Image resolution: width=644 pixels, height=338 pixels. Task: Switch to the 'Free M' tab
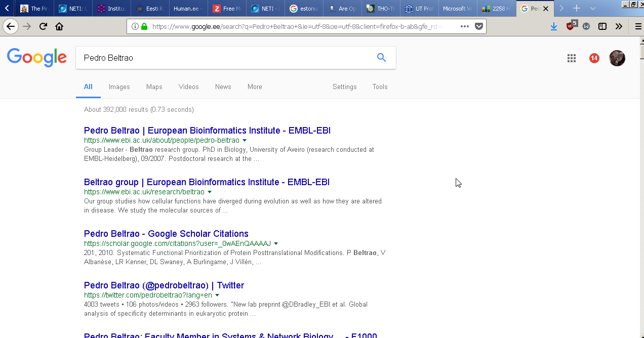coord(227,9)
